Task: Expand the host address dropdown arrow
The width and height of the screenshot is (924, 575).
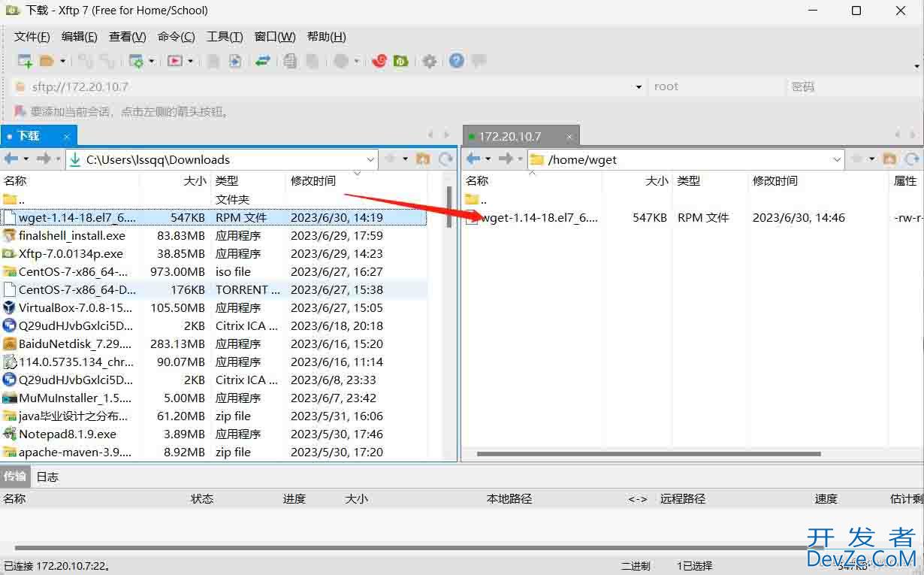Action: coord(639,87)
